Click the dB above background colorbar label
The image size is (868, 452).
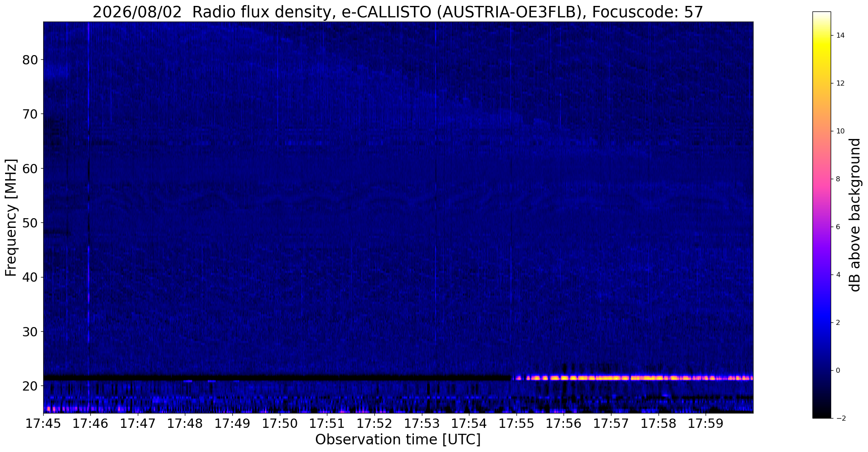click(856, 215)
